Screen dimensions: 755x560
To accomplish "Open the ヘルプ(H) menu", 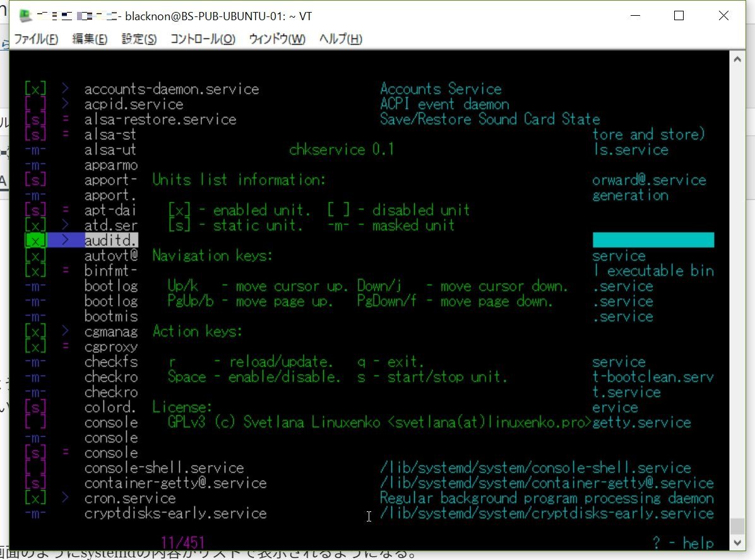I will pos(340,39).
